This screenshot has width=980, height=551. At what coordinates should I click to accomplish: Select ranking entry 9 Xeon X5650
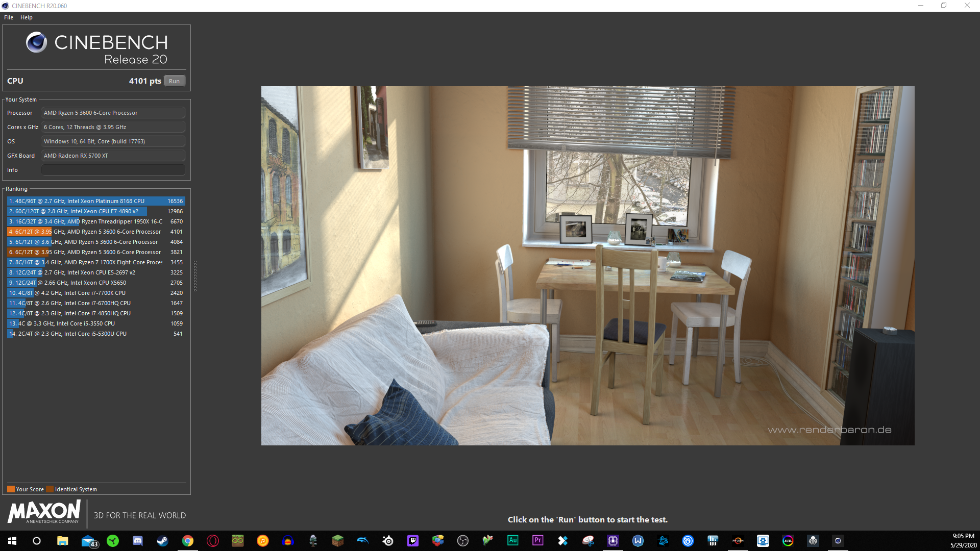96,283
